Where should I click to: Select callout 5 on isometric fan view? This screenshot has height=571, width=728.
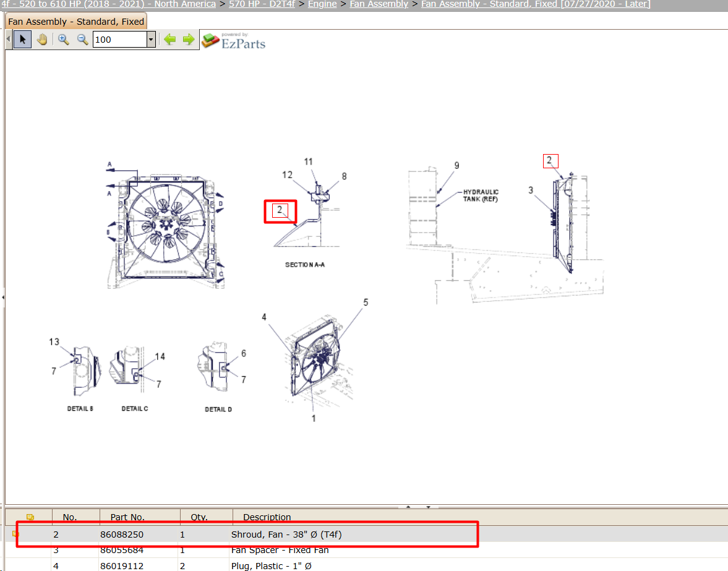[366, 303]
